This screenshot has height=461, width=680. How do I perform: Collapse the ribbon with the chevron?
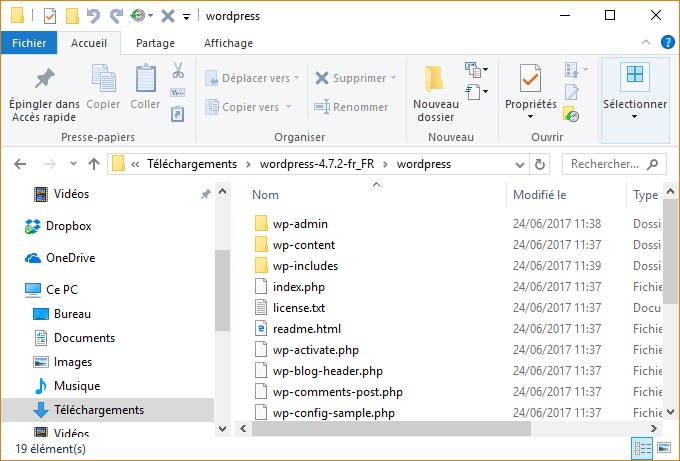pyautogui.click(x=645, y=44)
